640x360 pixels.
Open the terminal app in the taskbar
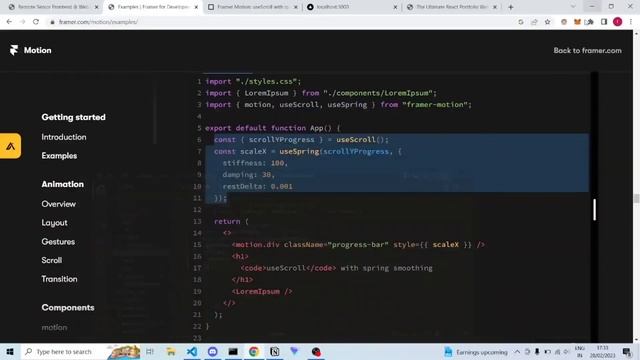(x=233, y=351)
